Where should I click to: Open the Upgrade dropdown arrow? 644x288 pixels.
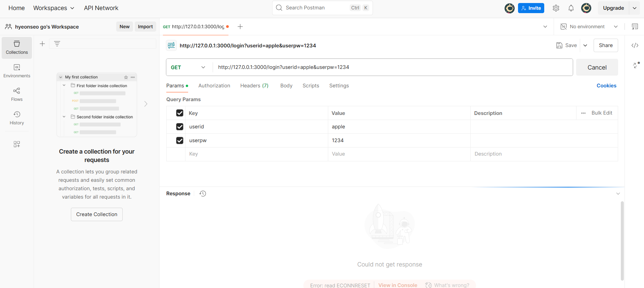(x=635, y=8)
